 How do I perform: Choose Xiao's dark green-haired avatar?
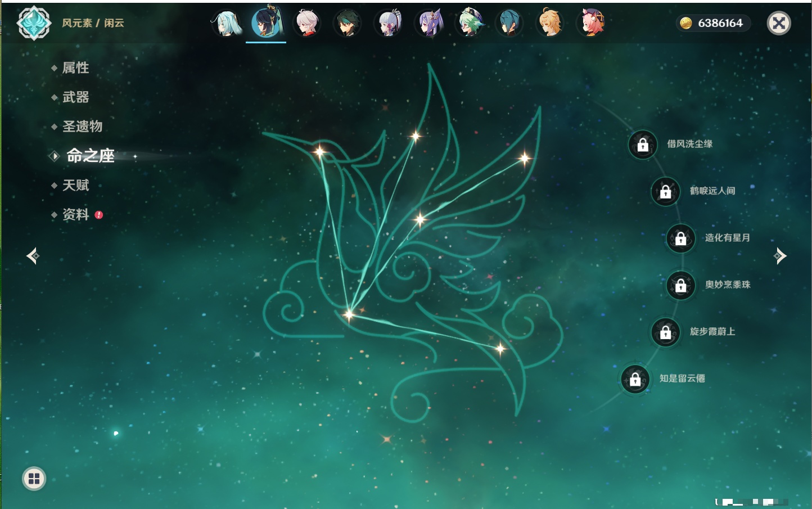pyautogui.click(x=348, y=24)
